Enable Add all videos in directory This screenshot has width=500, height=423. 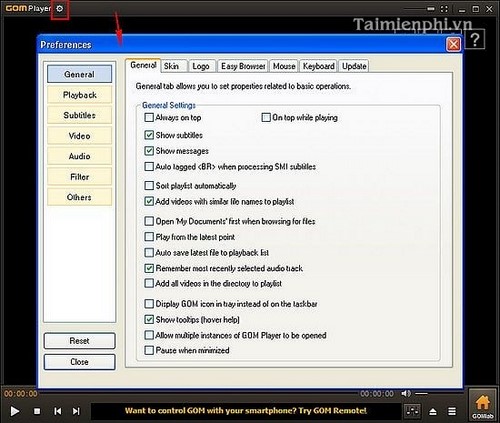coord(149,284)
